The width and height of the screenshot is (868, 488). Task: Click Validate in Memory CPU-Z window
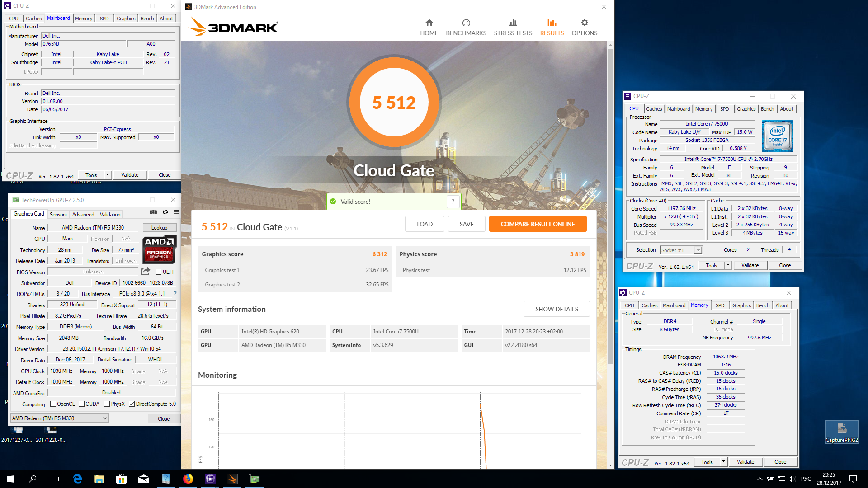745,462
